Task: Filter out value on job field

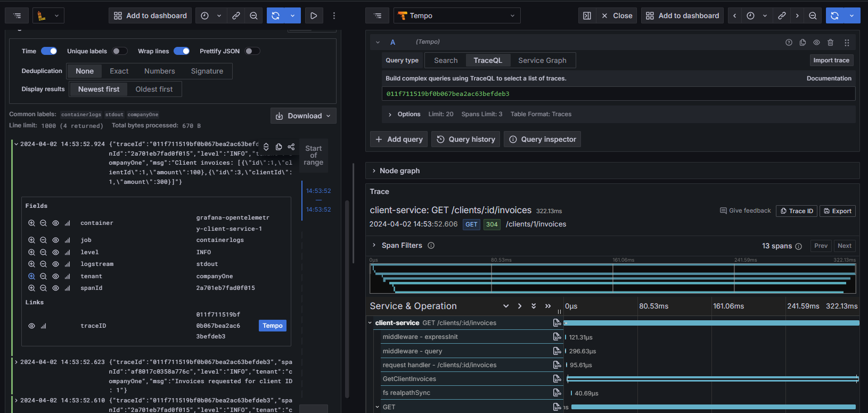Action: coord(43,240)
